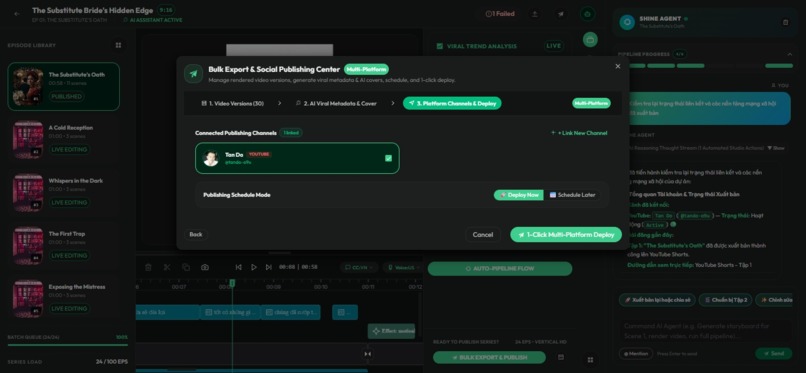
Task: Open the Exposing the Mistress episode
Action: point(64,299)
